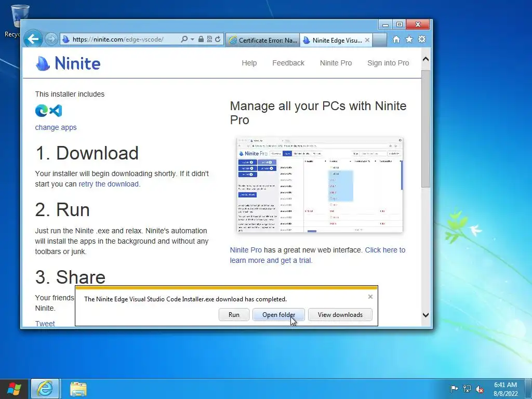The image size is (532, 399).
Task: Click the '2. Run' heading text
Action: pyautogui.click(x=62, y=210)
